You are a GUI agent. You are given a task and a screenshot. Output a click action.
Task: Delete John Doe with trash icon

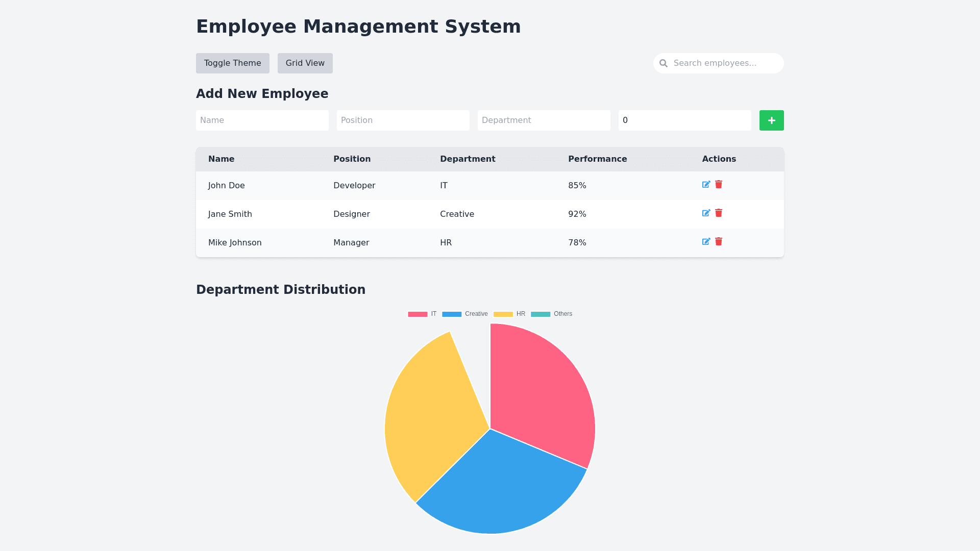(x=719, y=185)
